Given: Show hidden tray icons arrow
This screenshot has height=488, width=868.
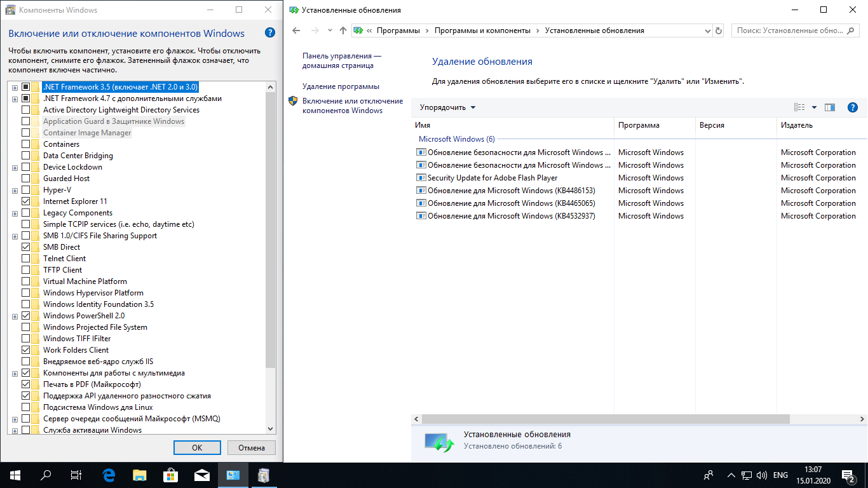Looking at the screenshot, I should tap(731, 475).
